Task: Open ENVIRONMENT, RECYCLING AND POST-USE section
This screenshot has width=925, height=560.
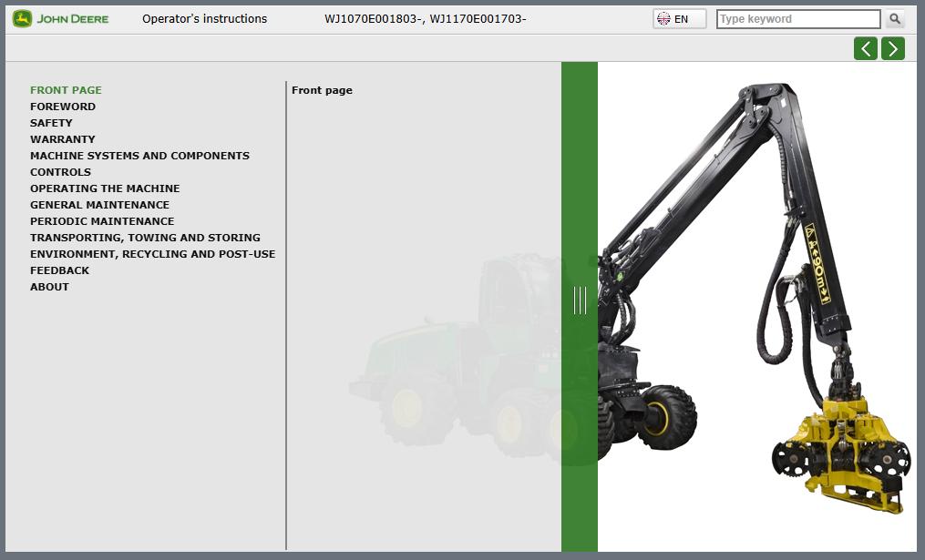Action: [153, 254]
